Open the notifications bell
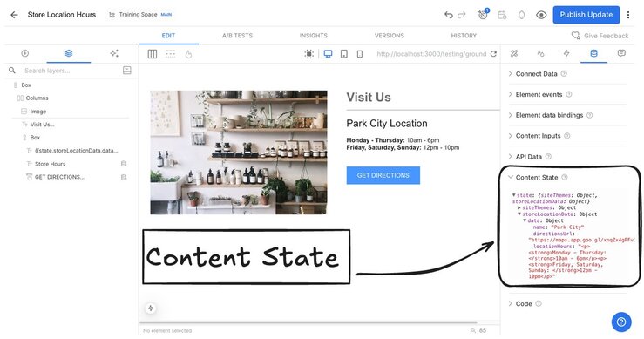This screenshot has width=644, height=339. pyautogui.click(x=522, y=15)
